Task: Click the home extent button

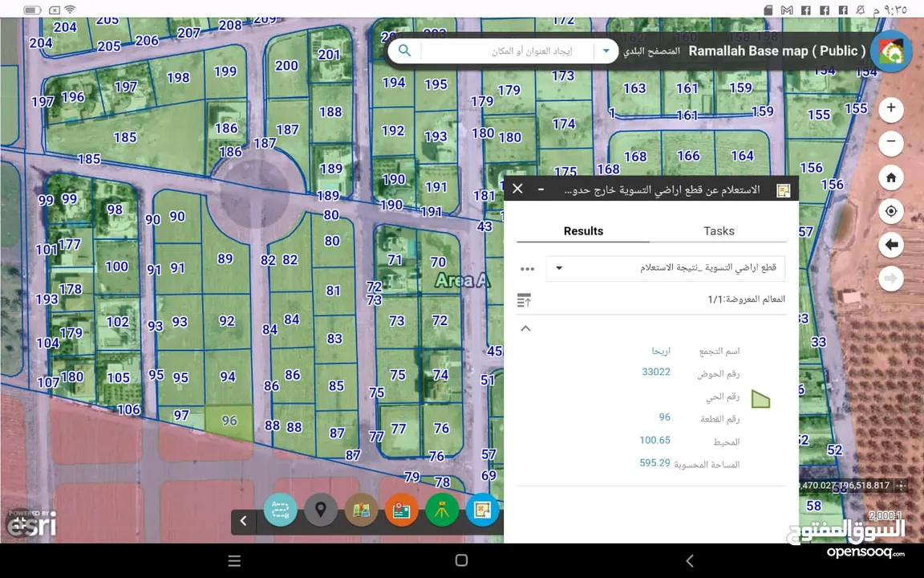Action: coord(891,177)
